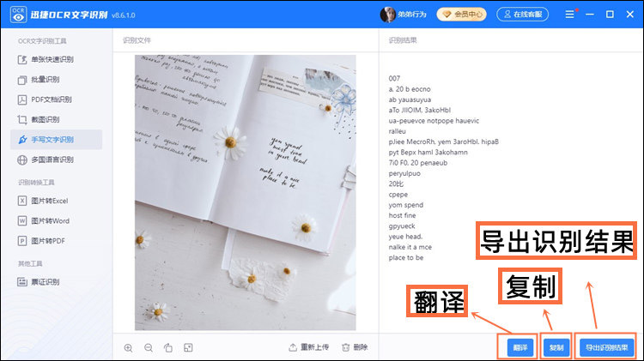Viewport: 644px width, 361px height.
Task: Click the notebook preview image
Action: 246,192
